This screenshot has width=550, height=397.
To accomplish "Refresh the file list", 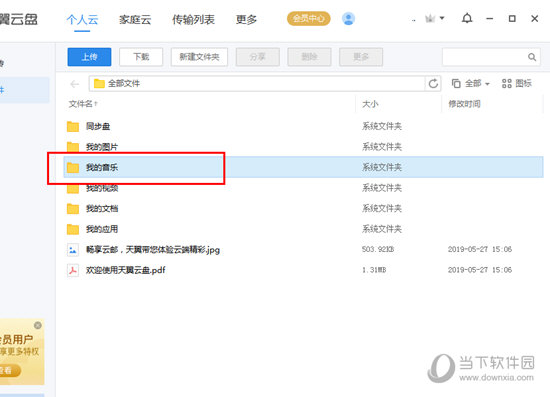I will point(433,83).
